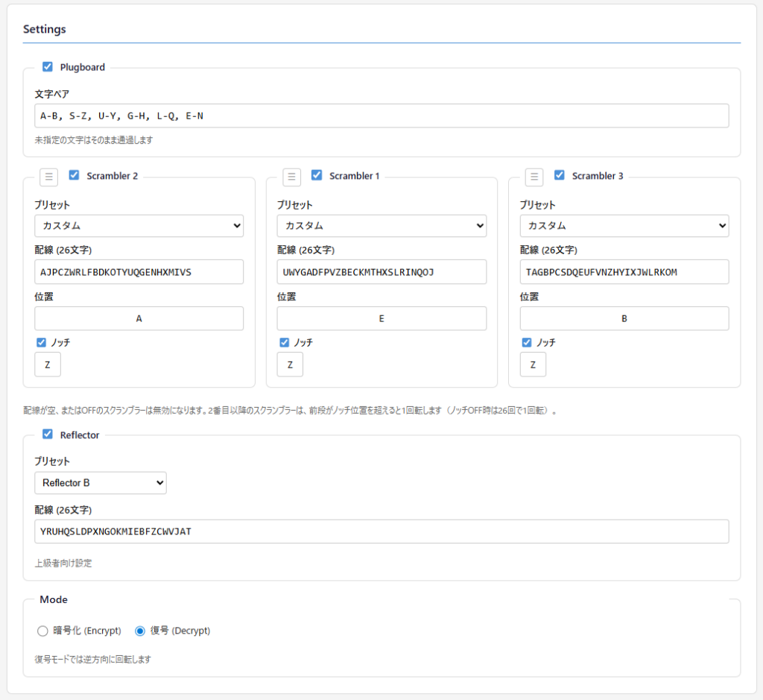Click the drag handle icon for Scrambler 2
This screenshot has width=763, height=700.
48,177
